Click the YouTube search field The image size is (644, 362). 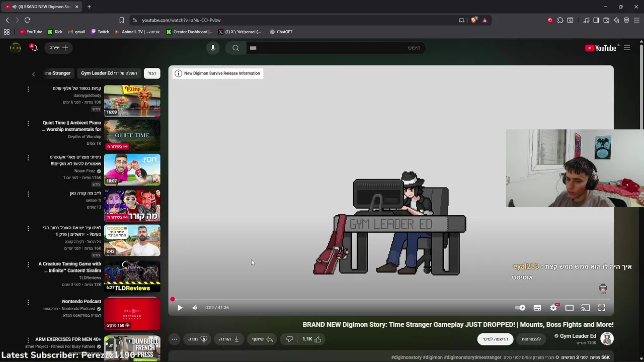tap(336, 48)
